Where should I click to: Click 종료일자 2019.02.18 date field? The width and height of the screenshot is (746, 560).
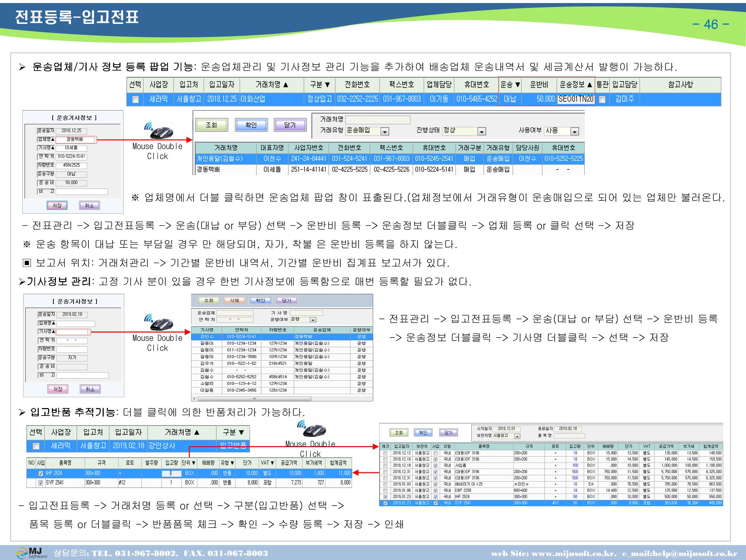click(x=567, y=429)
